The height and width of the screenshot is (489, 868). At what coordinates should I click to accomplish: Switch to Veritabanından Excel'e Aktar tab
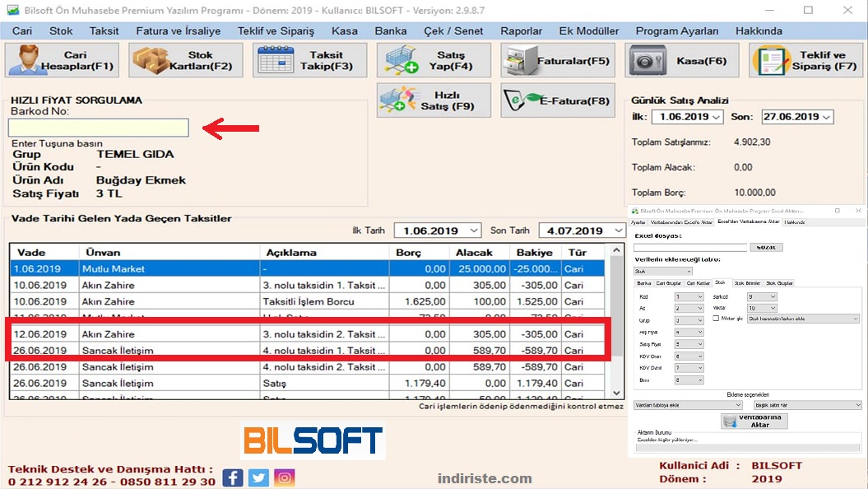coord(681,222)
